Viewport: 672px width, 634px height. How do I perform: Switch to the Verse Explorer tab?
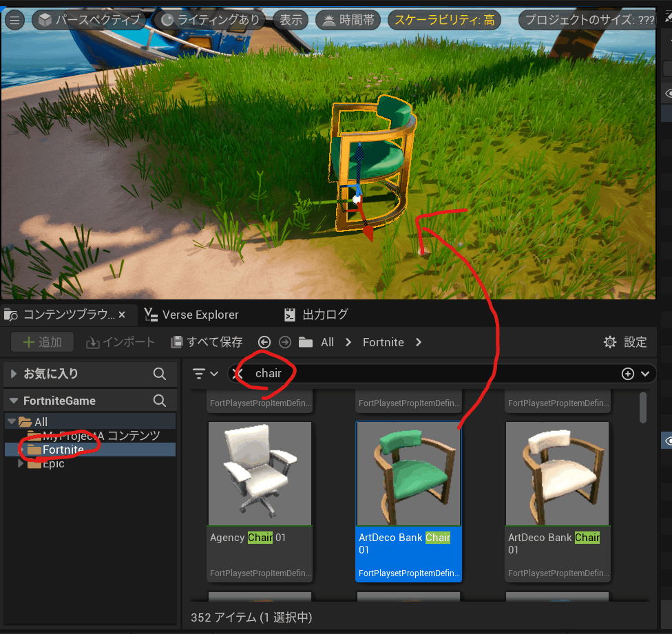click(191, 315)
